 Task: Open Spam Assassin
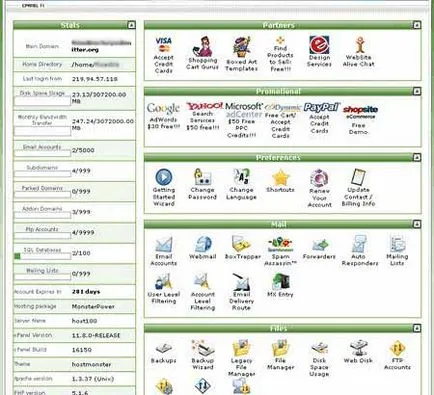coord(281,245)
